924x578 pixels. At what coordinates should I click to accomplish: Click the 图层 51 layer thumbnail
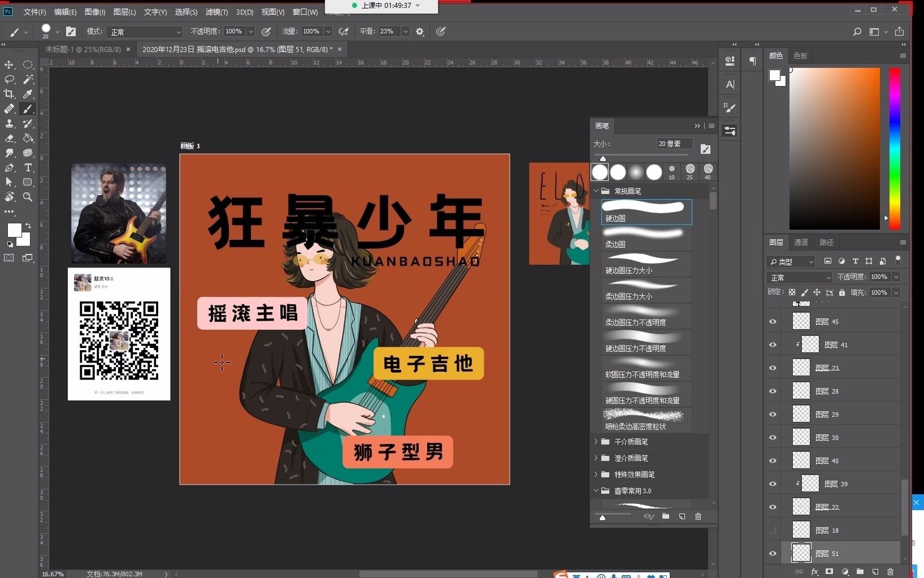801,553
